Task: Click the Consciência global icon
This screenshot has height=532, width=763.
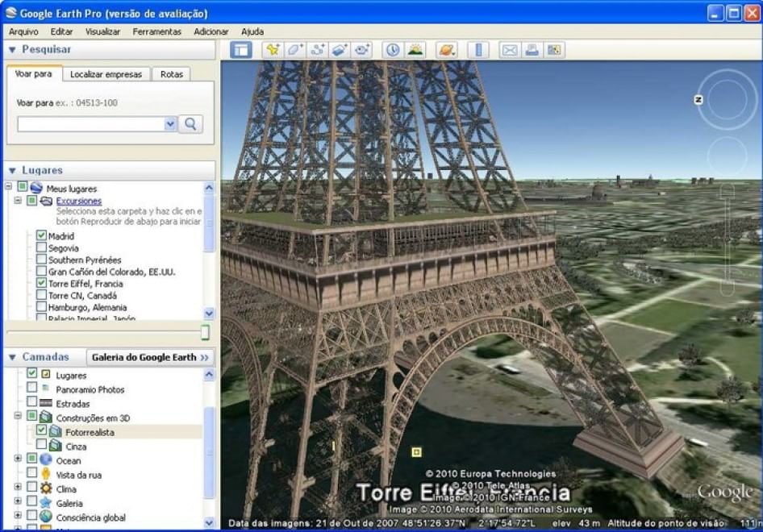Action: pyautogui.click(x=46, y=517)
